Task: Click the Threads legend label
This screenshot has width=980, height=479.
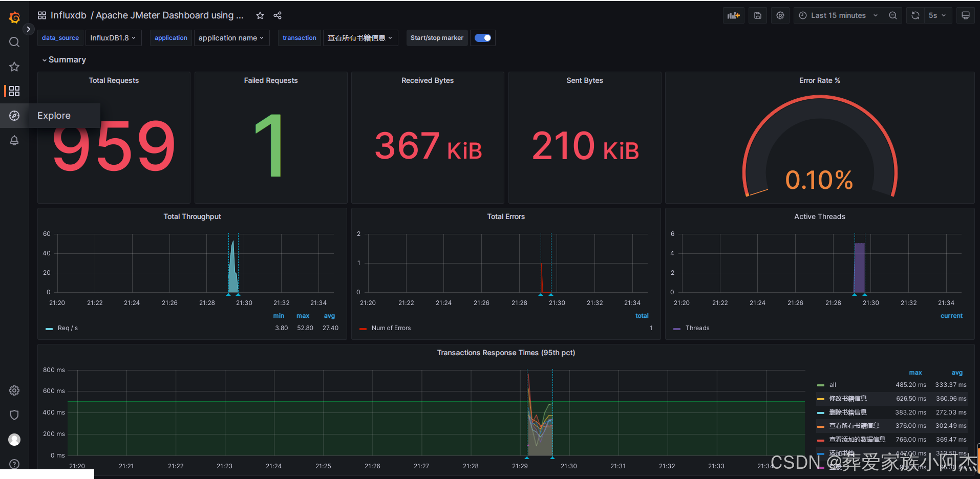Action: 697,328
